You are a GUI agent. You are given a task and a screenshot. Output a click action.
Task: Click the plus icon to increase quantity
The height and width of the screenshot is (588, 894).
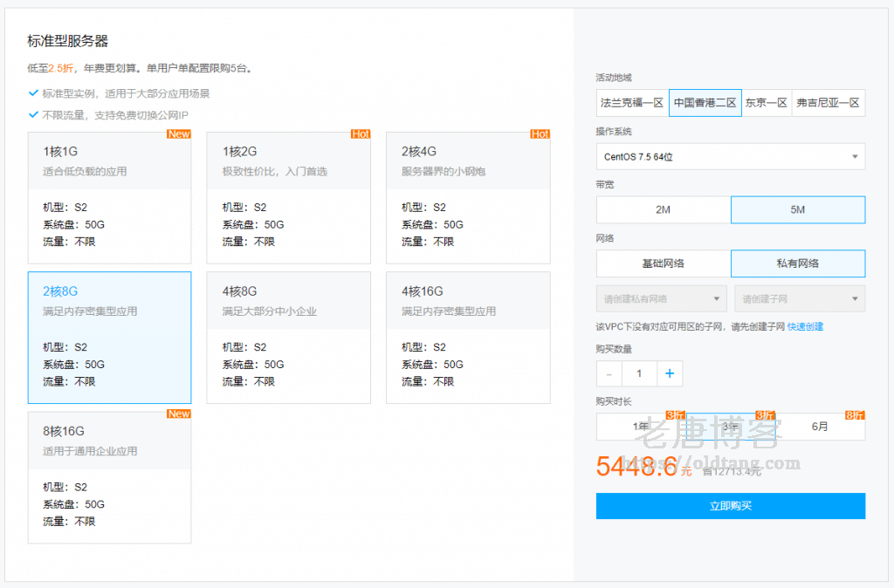[670, 373]
